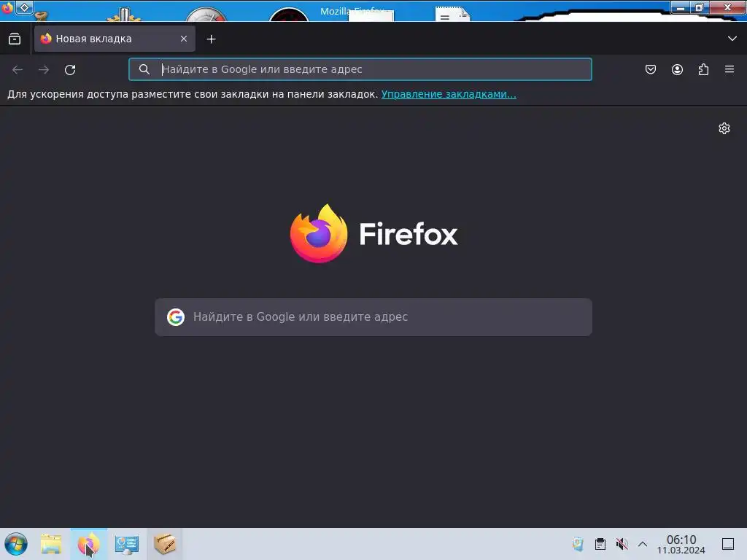Go forward to the next page
Image resolution: width=747 pixels, height=560 pixels.
[x=44, y=69]
